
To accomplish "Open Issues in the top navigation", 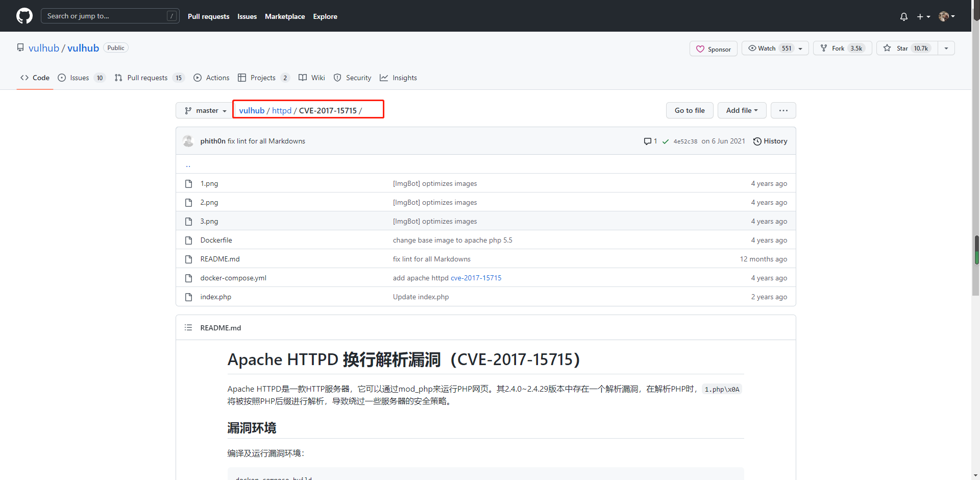I will tap(247, 16).
